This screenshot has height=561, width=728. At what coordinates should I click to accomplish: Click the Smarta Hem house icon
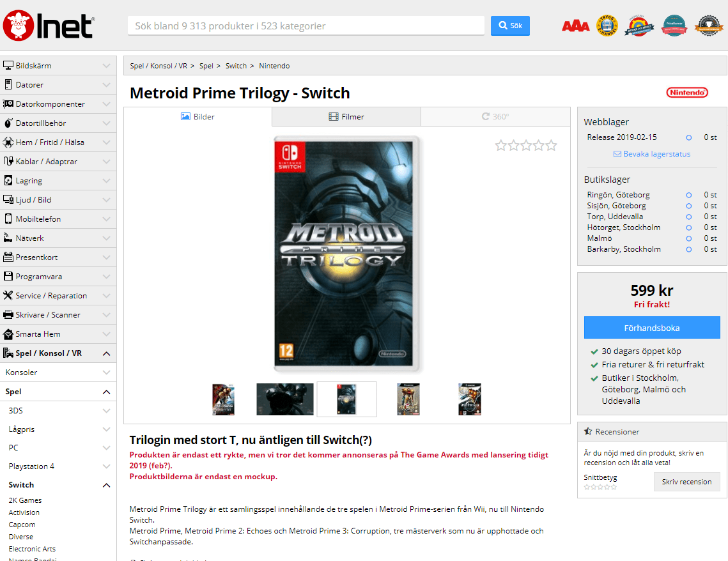click(x=8, y=334)
